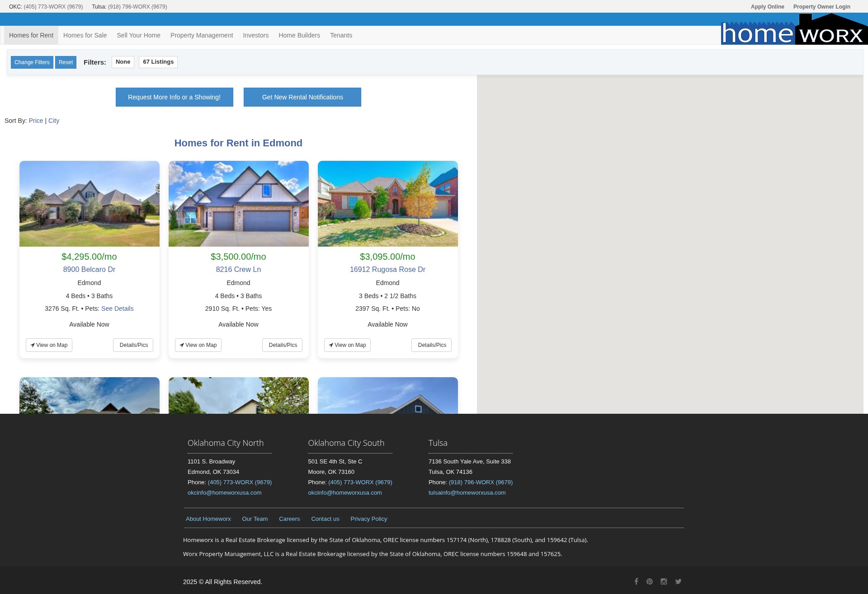The image size is (868, 594).
Task: Open Property Management menu item
Action: pyautogui.click(x=202, y=35)
